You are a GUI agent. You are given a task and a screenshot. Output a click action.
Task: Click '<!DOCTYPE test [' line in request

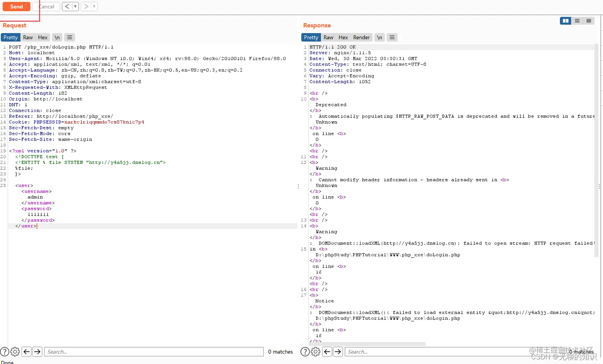click(39, 157)
